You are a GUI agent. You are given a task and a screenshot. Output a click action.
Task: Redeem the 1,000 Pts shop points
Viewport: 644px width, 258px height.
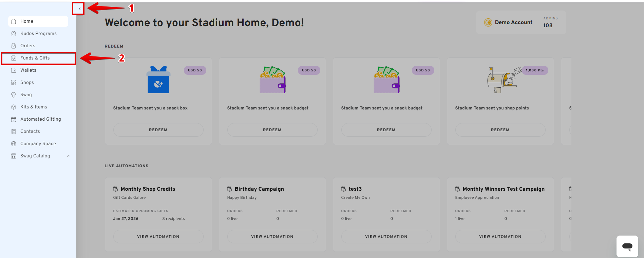(500, 130)
